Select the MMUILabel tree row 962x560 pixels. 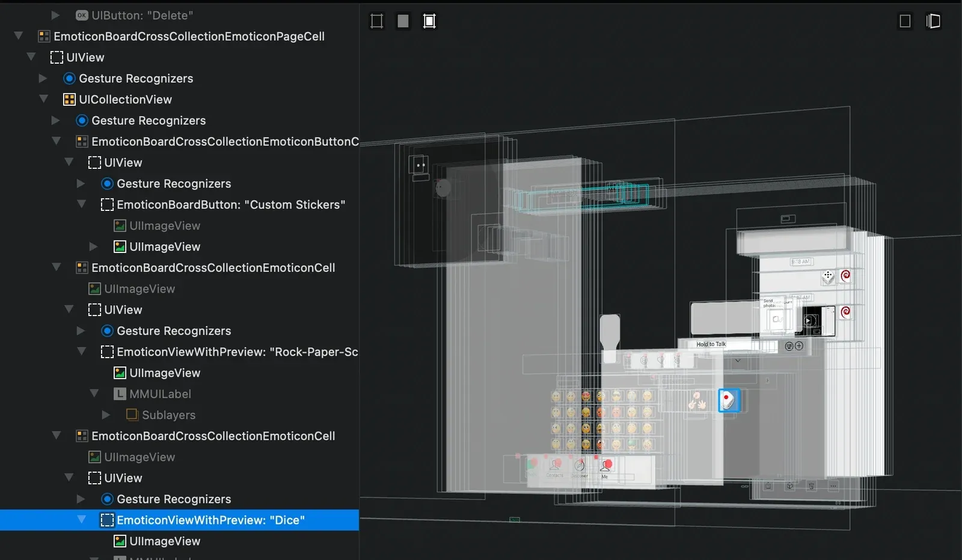click(180, 394)
